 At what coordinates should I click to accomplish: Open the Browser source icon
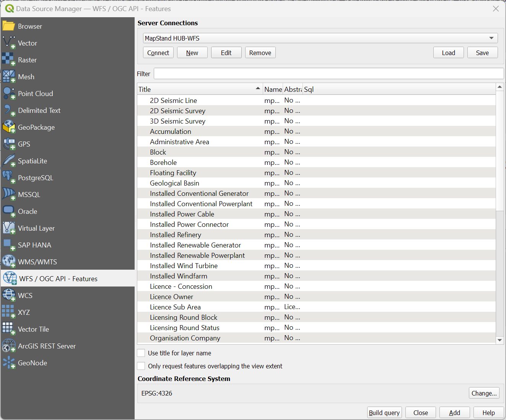click(9, 26)
